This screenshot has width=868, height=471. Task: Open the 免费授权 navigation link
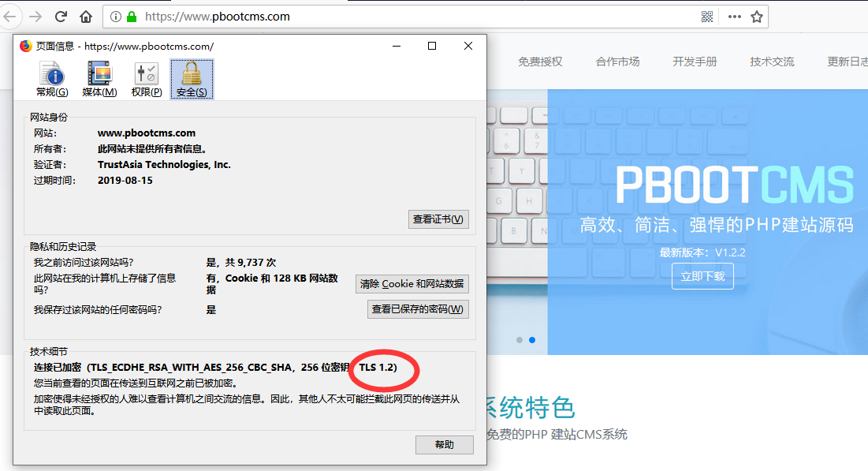pyautogui.click(x=540, y=62)
